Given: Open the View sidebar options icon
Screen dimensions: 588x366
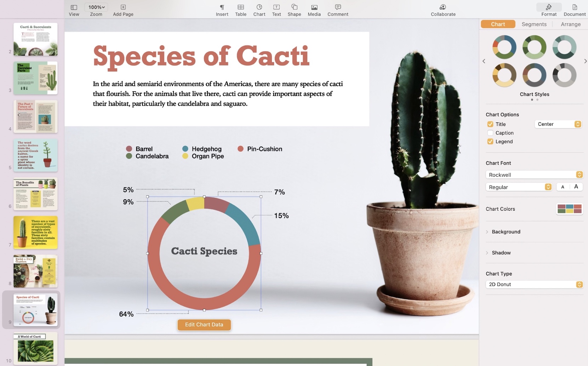Looking at the screenshot, I should 74,7.
